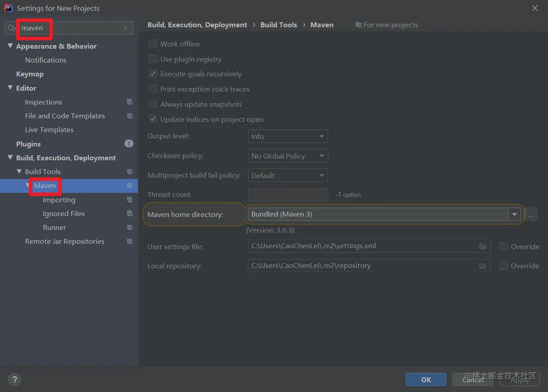
Task: Collapse Build, Execution, Deployment section
Action: (10, 158)
